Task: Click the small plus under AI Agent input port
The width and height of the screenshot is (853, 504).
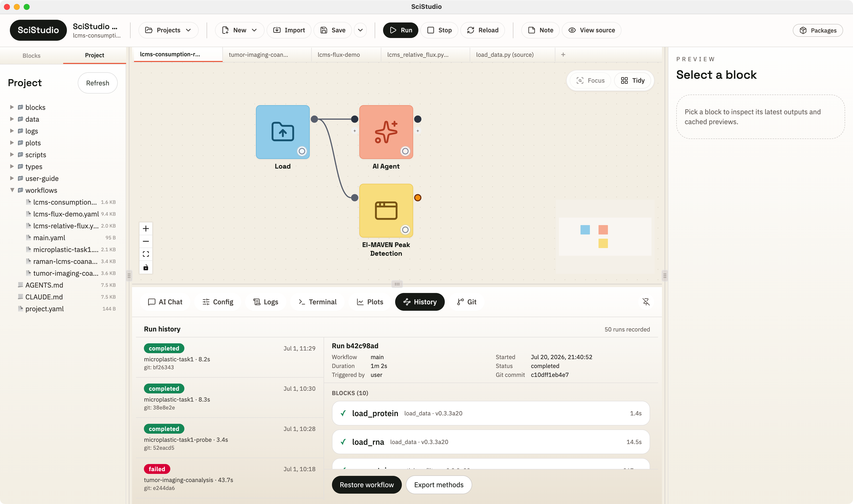Action: coord(354,131)
